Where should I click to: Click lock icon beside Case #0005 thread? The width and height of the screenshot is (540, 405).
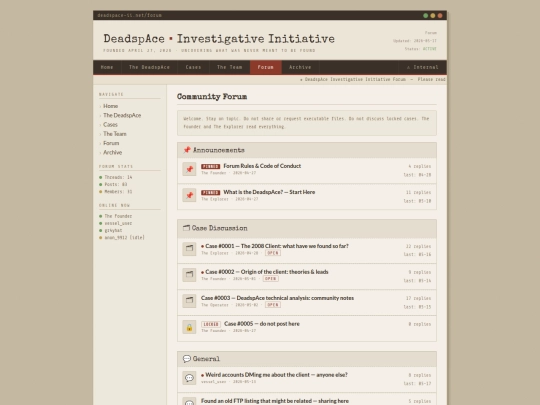pos(189,327)
